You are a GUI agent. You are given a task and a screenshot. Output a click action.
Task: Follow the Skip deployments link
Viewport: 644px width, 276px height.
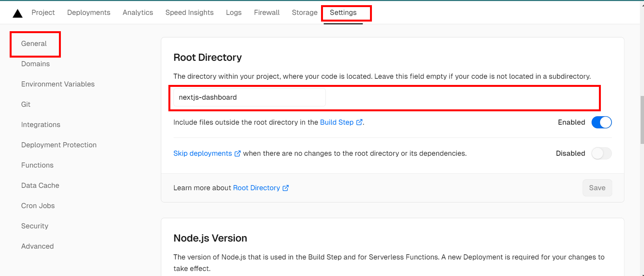pos(203,153)
